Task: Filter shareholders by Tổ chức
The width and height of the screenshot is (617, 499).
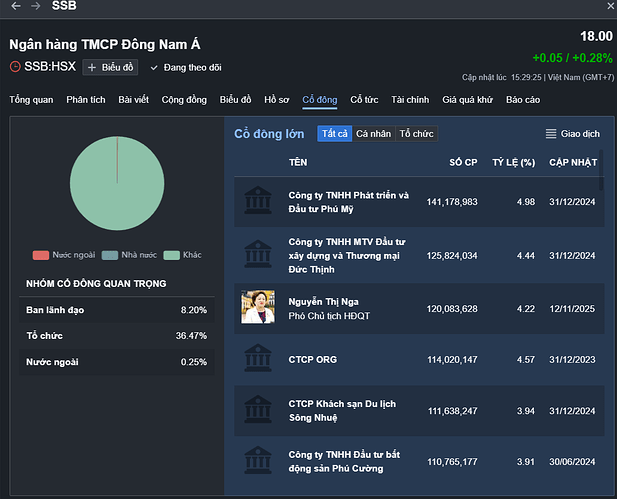Action: 417,133
